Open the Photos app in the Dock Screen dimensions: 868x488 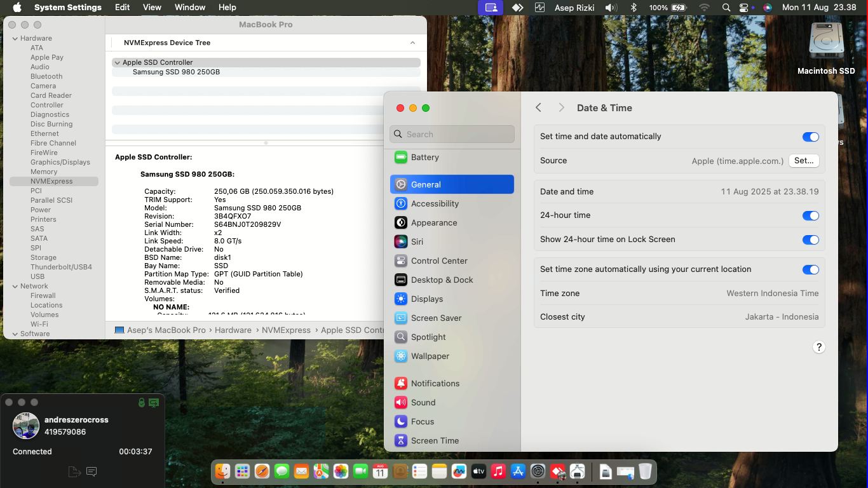coord(341,471)
